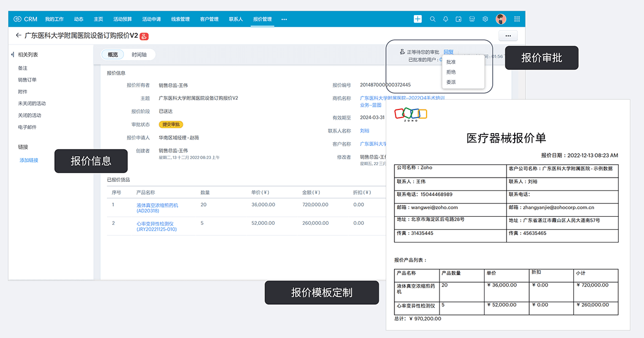The image size is (644, 338).
Task: Open the 联系人 module
Action: coord(236,19)
